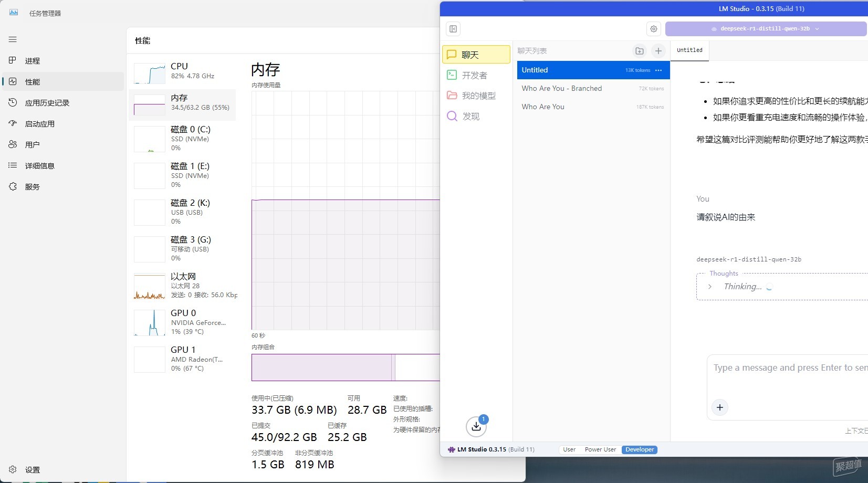Select 磁盘 0 (C:) disk entry

[x=182, y=139]
